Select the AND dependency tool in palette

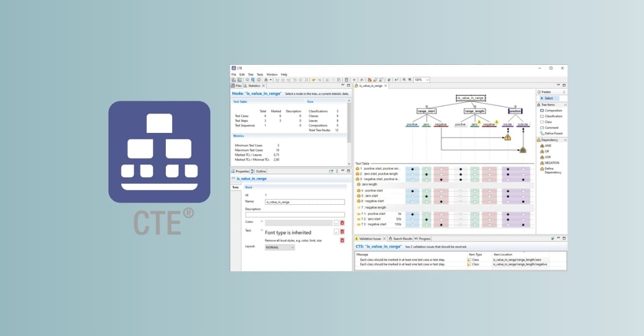coord(546,145)
